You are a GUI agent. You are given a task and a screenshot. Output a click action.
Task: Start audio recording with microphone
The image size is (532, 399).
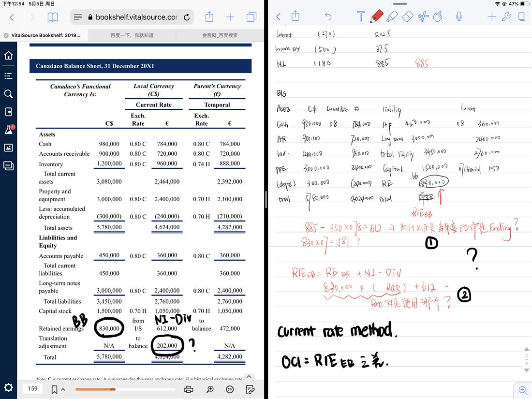coord(459,16)
